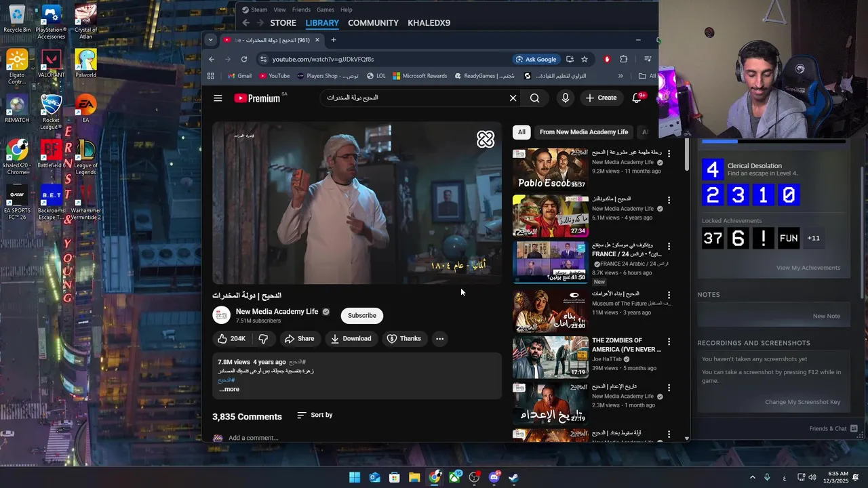Image resolution: width=868 pixels, height=488 pixels.
Task: Open Pablo Escobar video thumbnail
Action: coord(550,169)
